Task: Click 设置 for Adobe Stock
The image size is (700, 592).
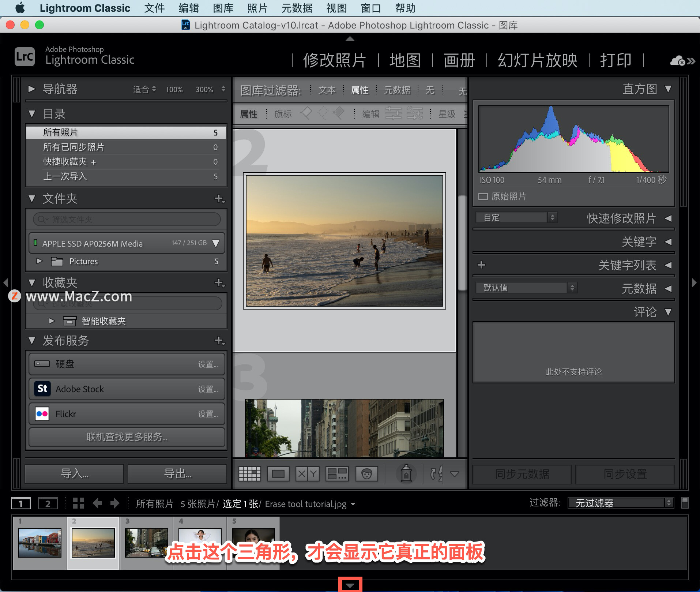Action: click(208, 389)
